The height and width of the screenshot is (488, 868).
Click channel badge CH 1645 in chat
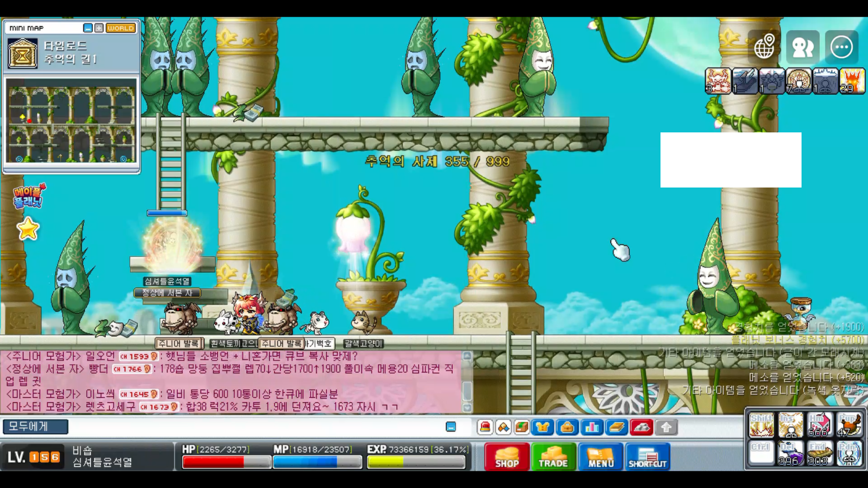pyautogui.click(x=138, y=394)
